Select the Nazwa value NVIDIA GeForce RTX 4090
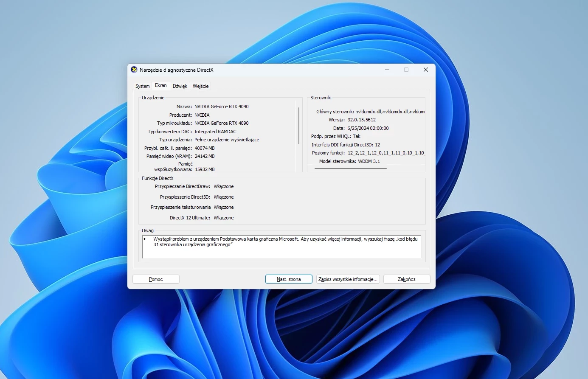The height and width of the screenshot is (379, 588). point(222,107)
